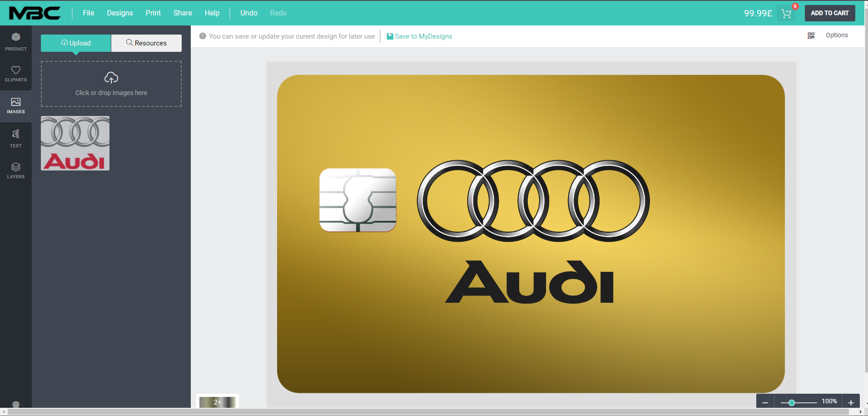
Task: Click the horizontal scrollbar at bottom
Action: point(428,412)
